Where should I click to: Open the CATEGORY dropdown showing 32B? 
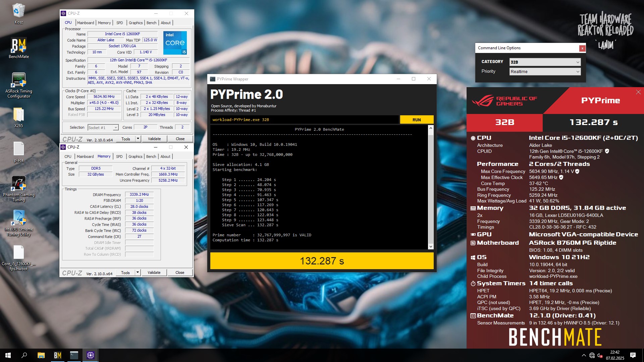(545, 62)
